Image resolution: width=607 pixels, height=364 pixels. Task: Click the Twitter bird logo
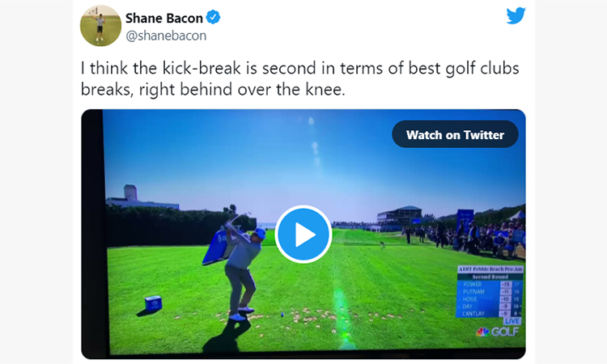point(516,16)
